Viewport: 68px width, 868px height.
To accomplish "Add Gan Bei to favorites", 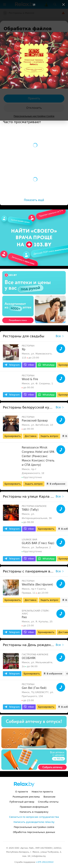I will click(63, 707).
